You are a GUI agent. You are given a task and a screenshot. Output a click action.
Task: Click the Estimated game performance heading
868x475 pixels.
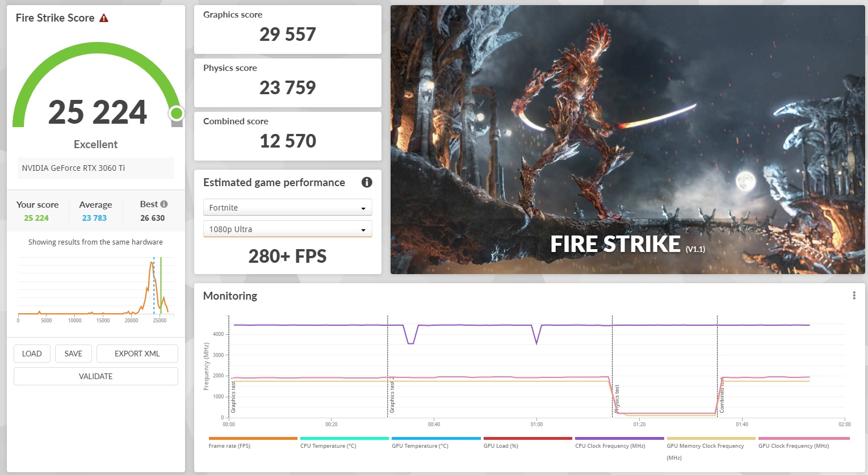[x=274, y=183]
